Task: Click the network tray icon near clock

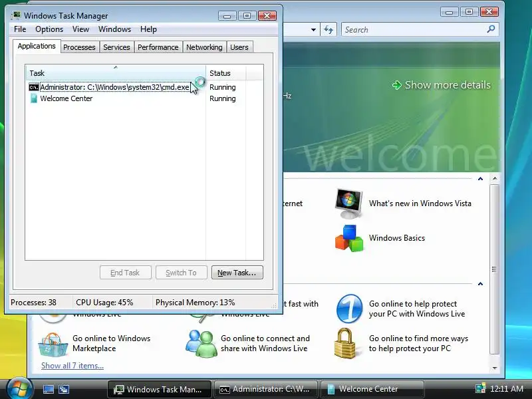Action: [x=480, y=388]
